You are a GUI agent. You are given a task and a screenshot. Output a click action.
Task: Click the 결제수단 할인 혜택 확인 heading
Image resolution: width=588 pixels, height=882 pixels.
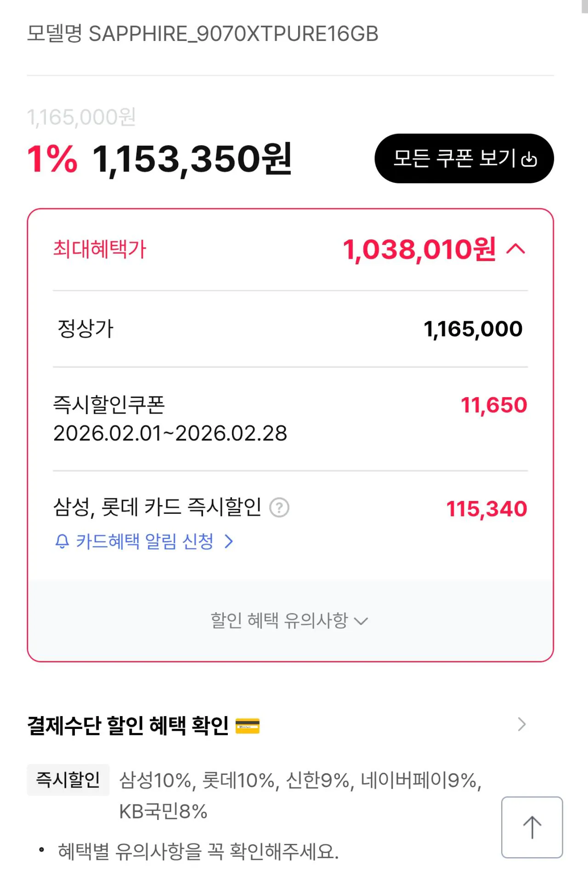coord(128,726)
